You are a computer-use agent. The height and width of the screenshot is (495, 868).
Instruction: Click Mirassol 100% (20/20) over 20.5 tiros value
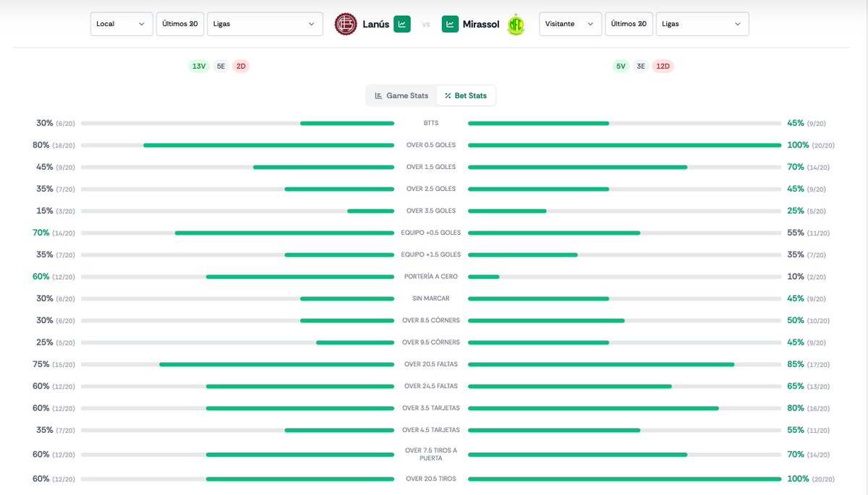click(x=811, y=478)
